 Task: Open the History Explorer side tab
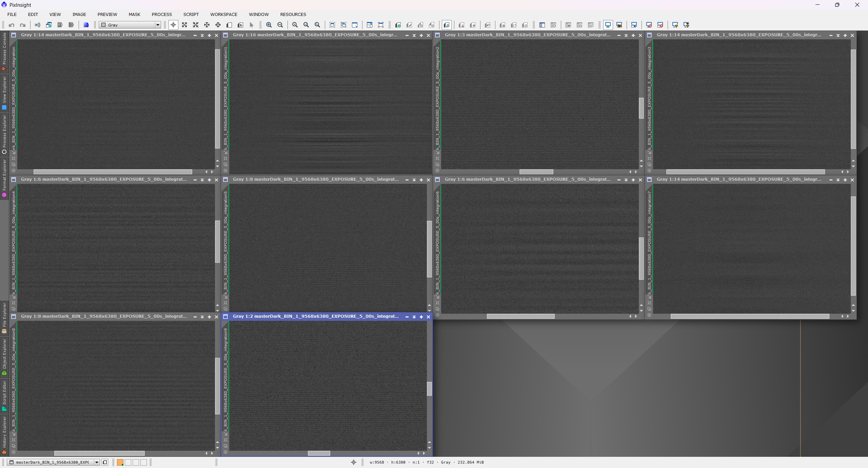coord(4,435)
